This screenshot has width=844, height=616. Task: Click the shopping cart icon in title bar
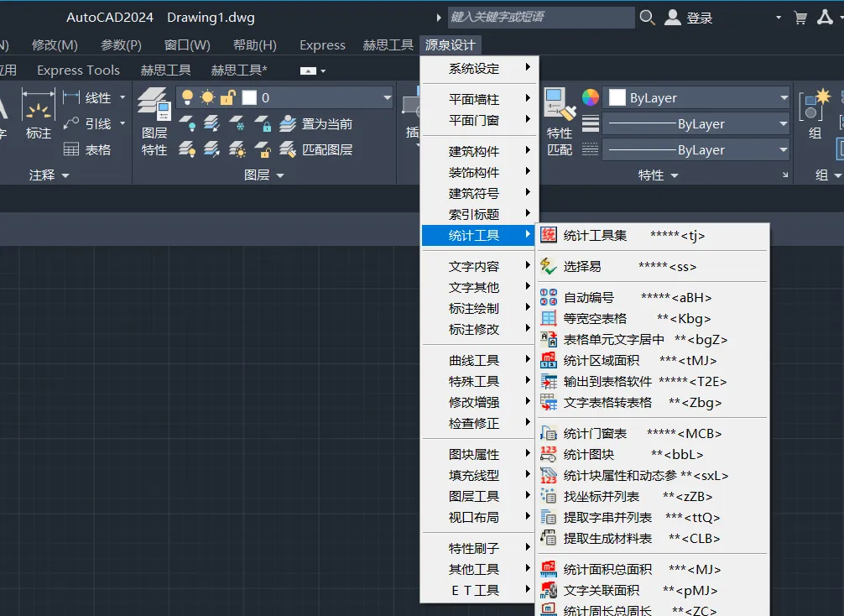pyautogui.click(x=800, y=18)
